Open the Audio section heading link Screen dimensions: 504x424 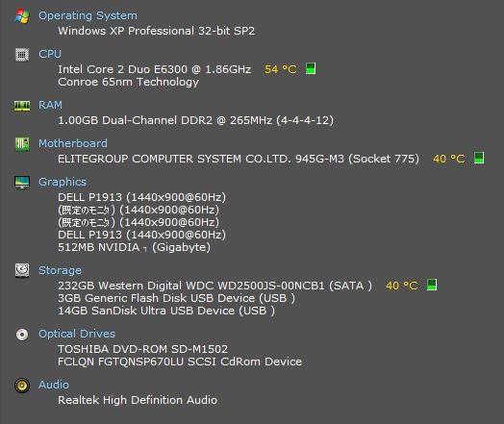54,385
